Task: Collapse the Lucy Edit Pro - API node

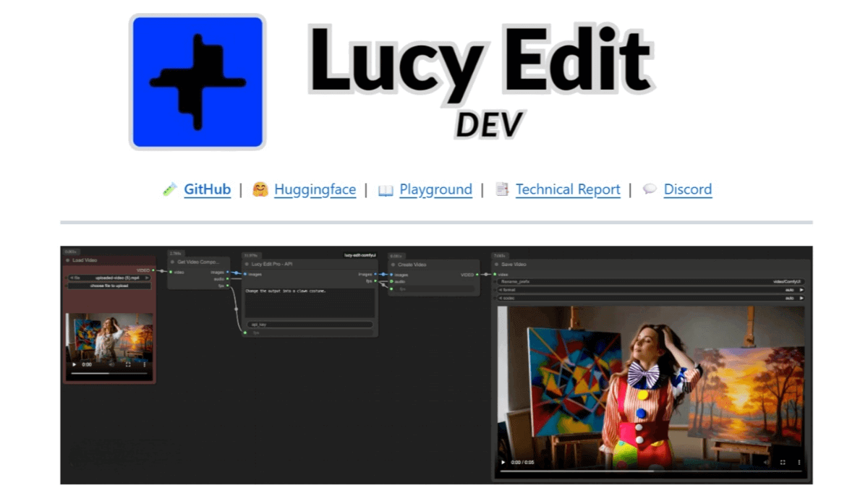Action: [246, 264]
